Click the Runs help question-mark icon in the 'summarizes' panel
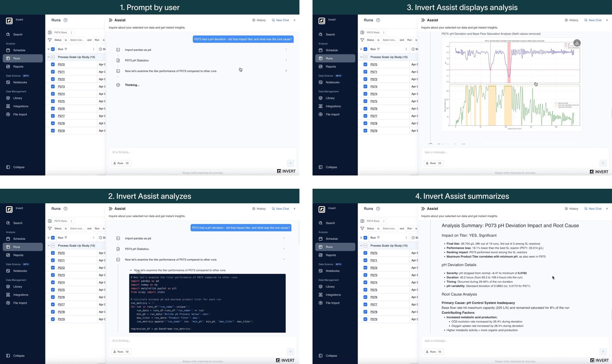This screenshot has width=612, height=364. tap(378, 209)
